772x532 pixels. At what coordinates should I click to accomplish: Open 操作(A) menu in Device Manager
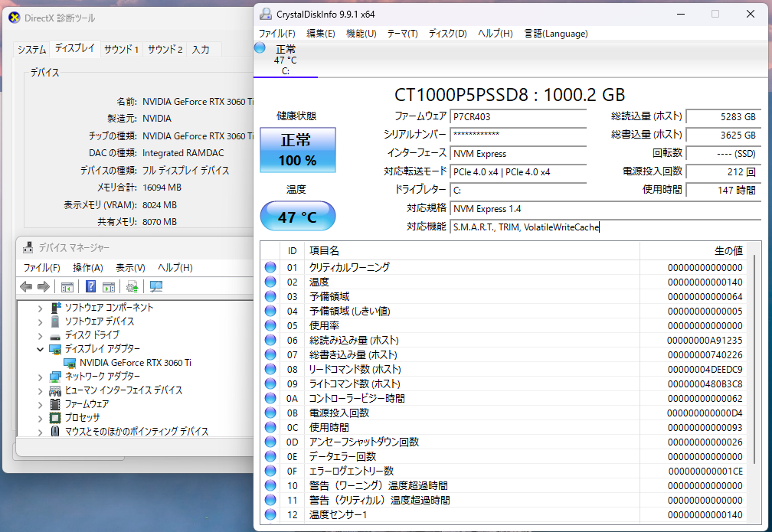coord(87,268)
